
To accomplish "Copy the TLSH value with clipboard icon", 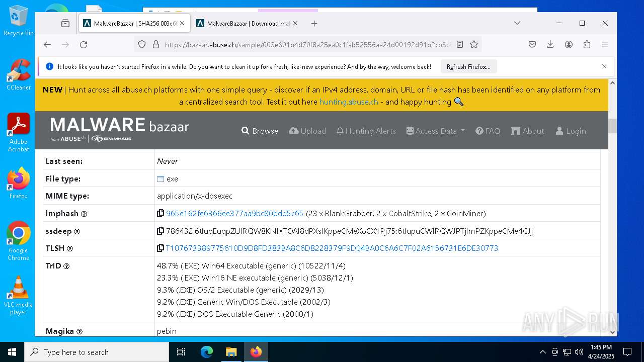I will [x=160, y=248].
